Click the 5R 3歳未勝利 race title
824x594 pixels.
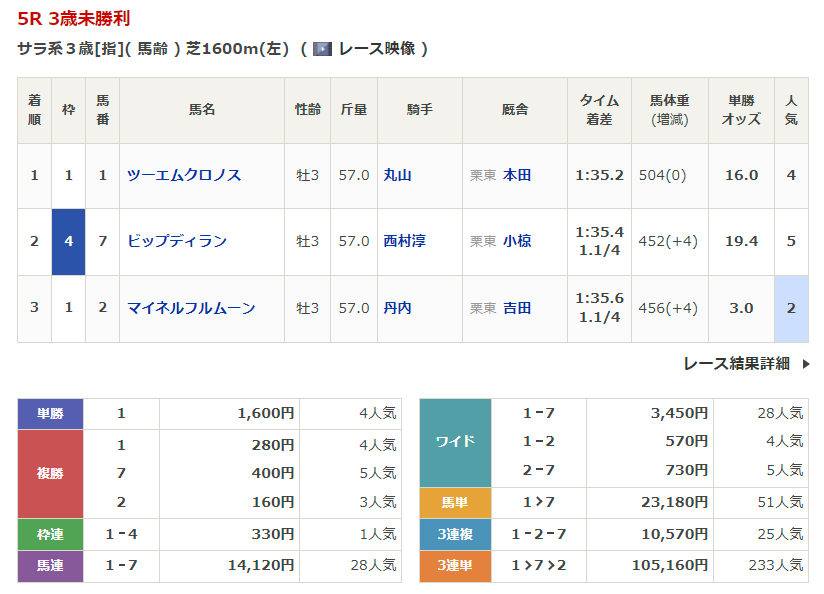pyautogui.click(x=73, y=18)
